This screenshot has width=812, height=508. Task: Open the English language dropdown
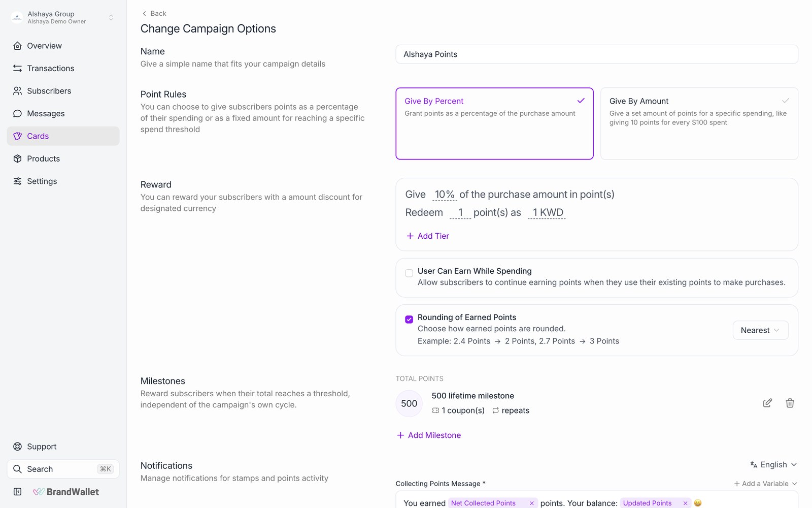(x=773, y=465)
